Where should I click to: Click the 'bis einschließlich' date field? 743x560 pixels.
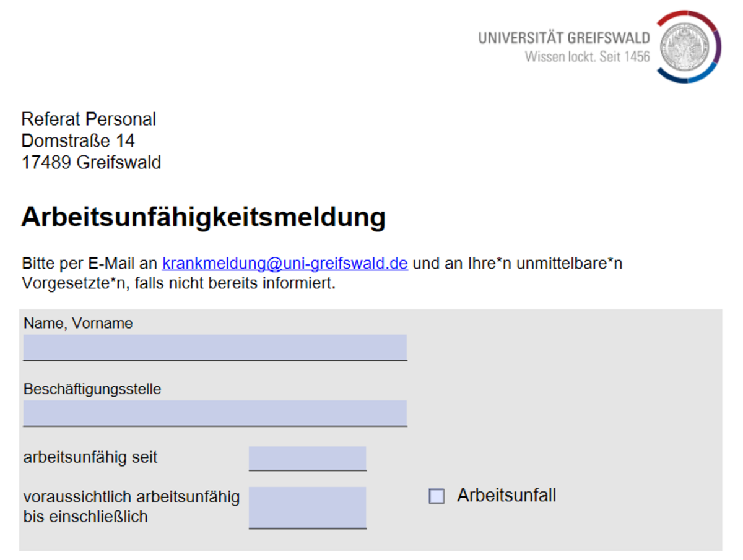(x=307, y=507)
